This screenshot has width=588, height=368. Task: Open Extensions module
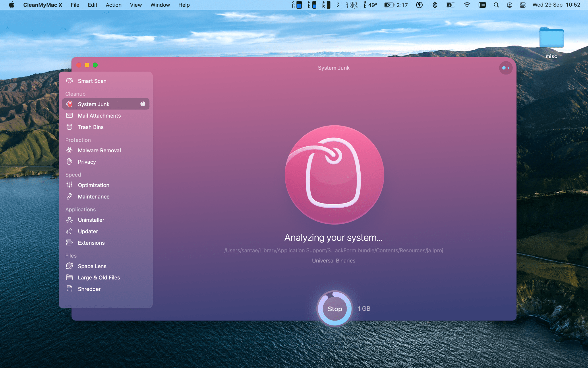[x=106, y=243]
